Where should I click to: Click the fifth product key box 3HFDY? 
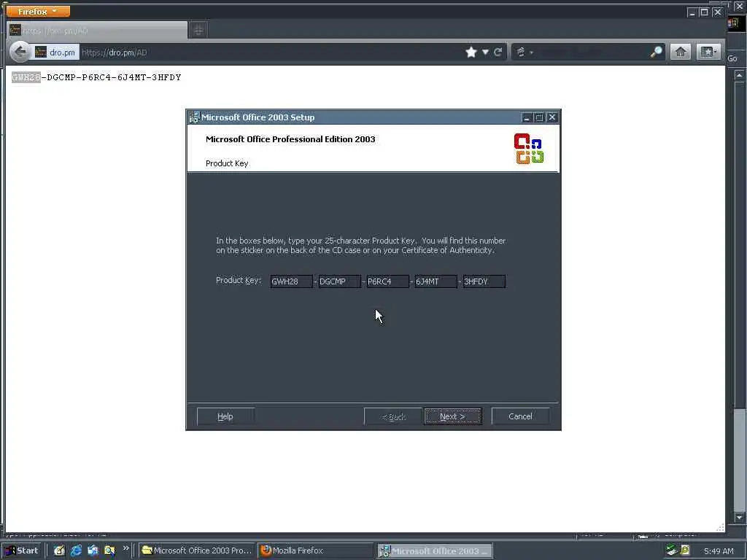click(x=484, y=281)
